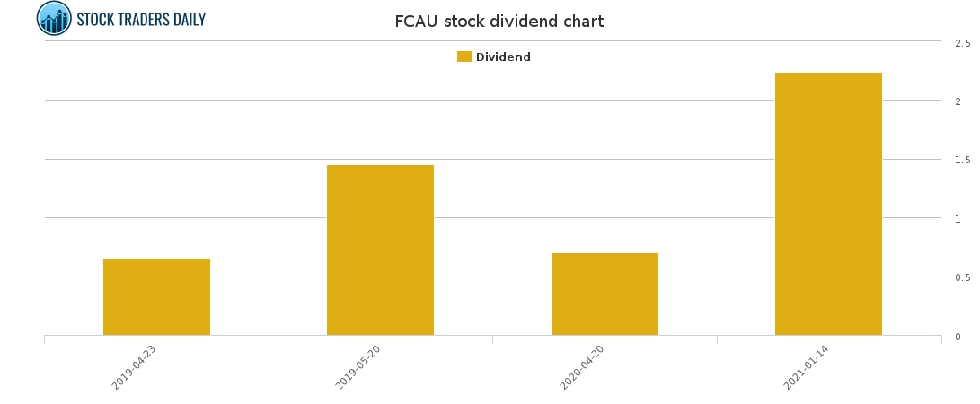Select the 2019-05-20 dividend bar

point(380,250)
